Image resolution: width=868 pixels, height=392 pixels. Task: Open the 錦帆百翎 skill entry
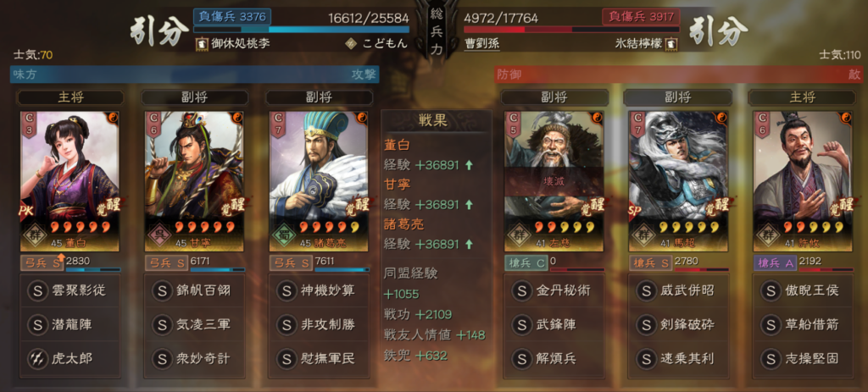coord(194,290)
